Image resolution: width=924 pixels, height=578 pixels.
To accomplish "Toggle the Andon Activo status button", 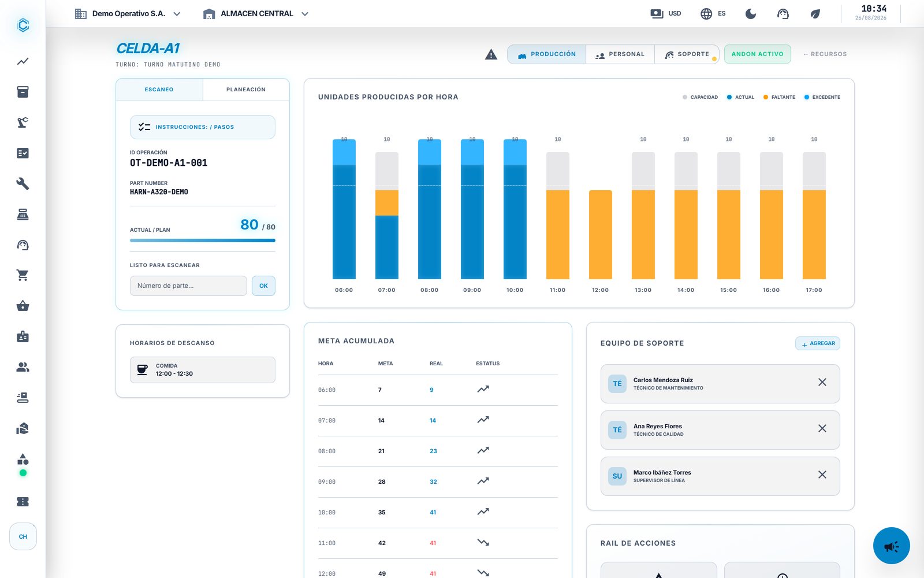I will pos(757,54).
